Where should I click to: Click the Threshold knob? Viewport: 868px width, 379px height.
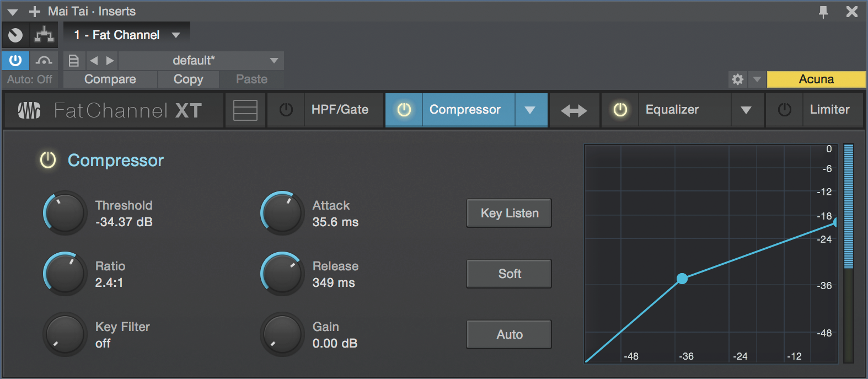pyautogui.click(x=65, y=213)
